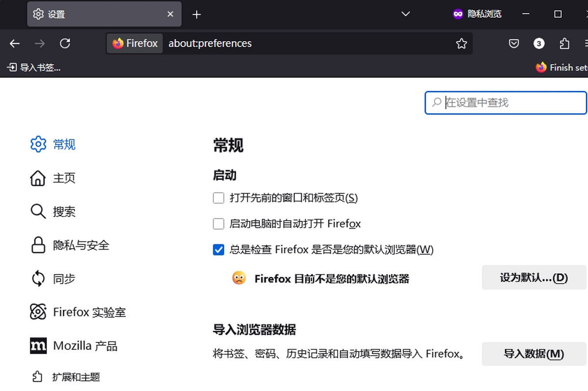Image resolution: width=588 pixels, height=391 pixels.
Task: Enable 打开先前的窗口和标签页 checkbox
Action: coord(219,198)
